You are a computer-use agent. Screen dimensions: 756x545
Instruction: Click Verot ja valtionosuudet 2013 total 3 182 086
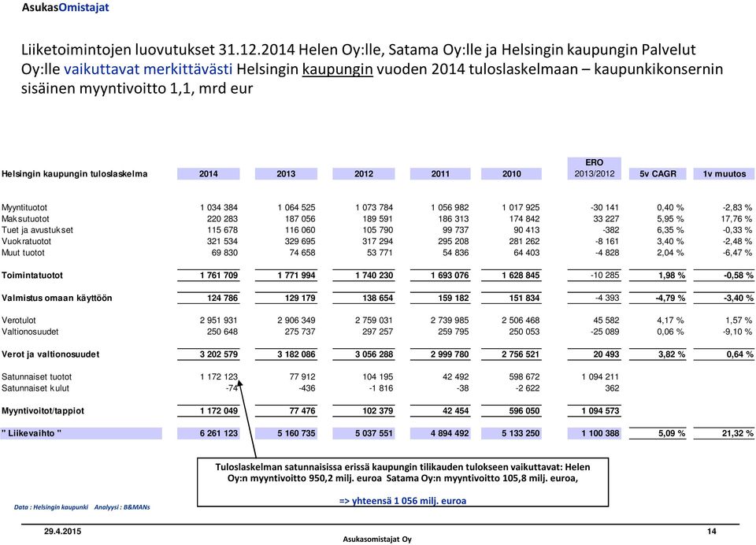296,354
